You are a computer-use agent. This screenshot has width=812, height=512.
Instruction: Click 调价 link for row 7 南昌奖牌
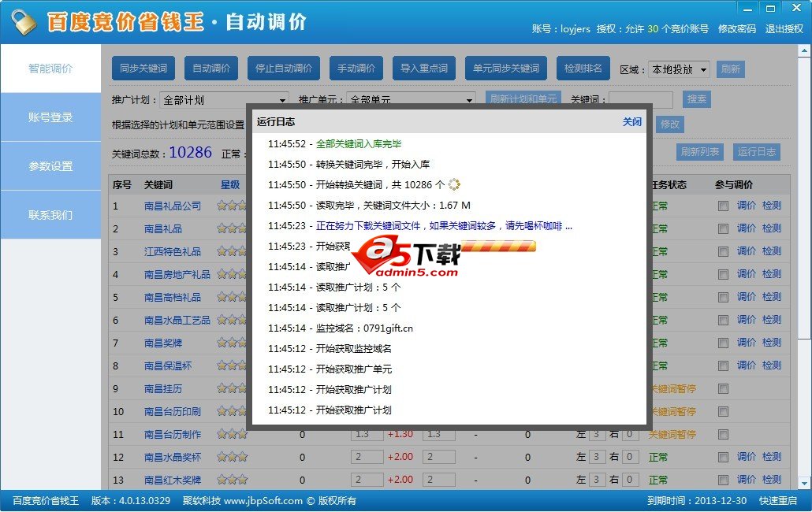coord(747,343)
